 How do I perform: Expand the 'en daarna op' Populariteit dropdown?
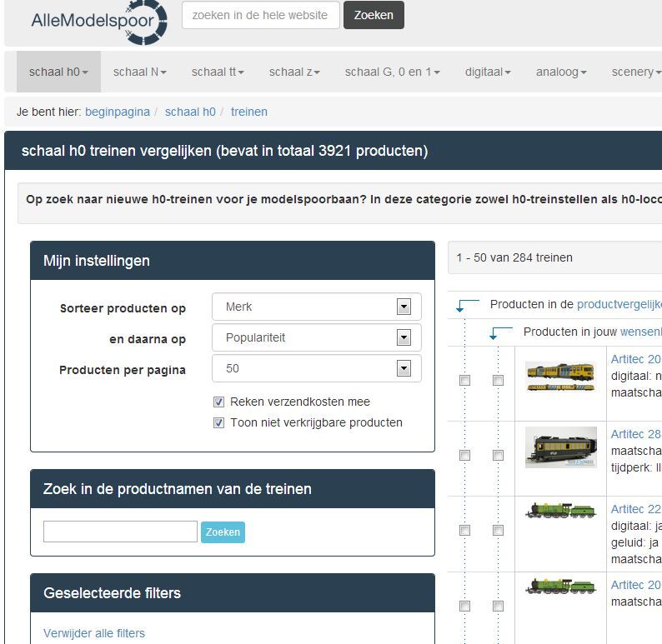point(317,337)
